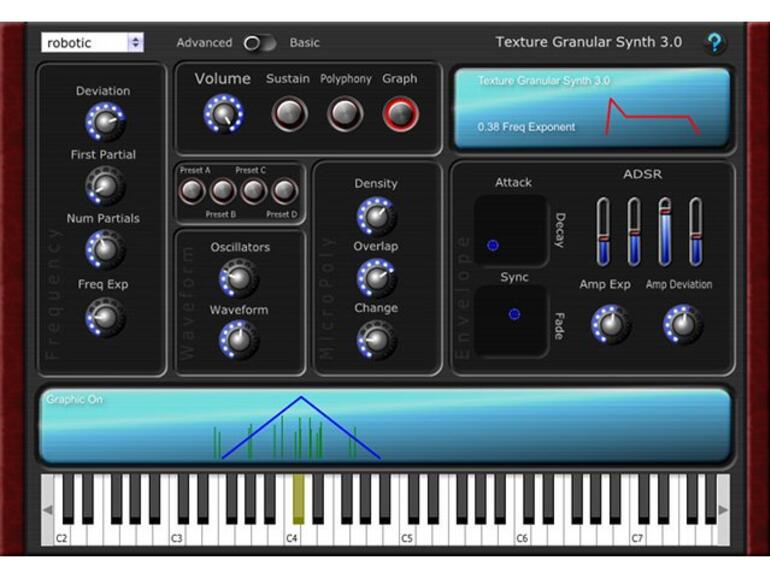
Task: Click the Graphic On display
Action: pos(385,426)
